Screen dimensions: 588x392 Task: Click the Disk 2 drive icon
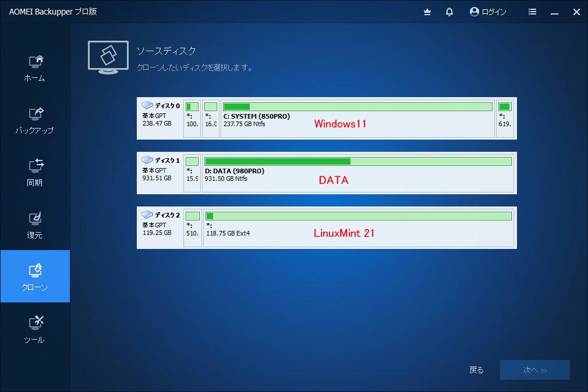[x=147, y=215]
